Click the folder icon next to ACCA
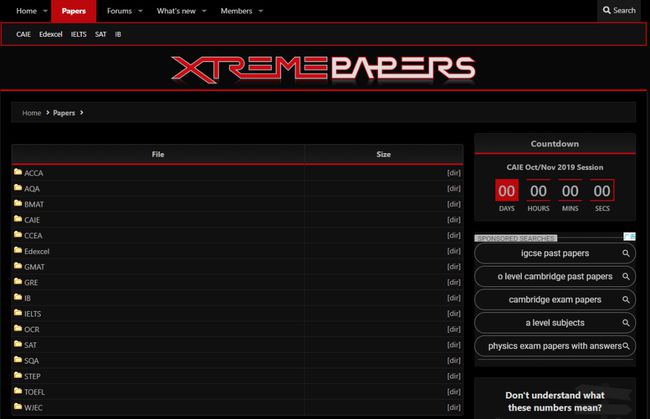 [18, 172]
